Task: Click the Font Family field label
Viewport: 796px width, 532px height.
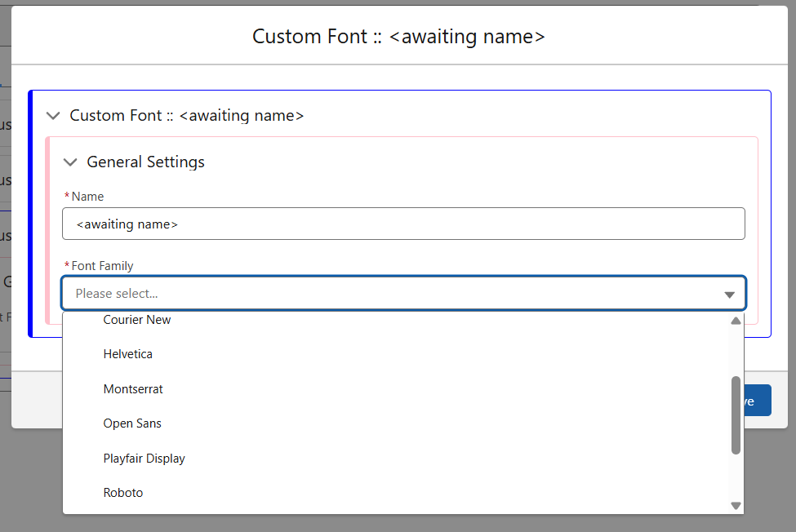Action: pyautogui.click(x=102, y=266)
